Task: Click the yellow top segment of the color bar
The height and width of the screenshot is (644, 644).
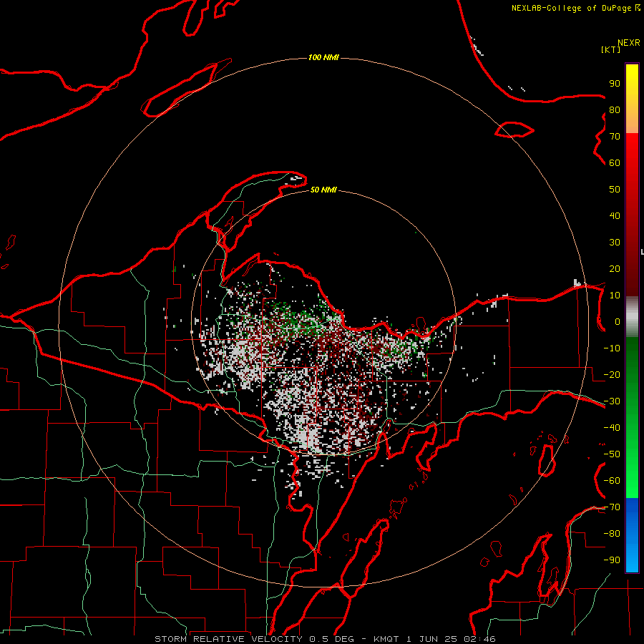Action: coord(632,99)
